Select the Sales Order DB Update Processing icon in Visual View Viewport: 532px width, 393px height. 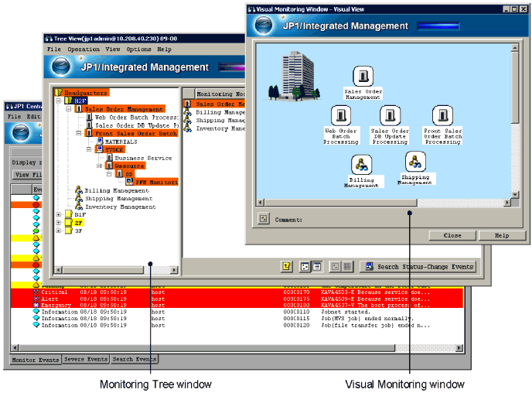pos(390,115)
